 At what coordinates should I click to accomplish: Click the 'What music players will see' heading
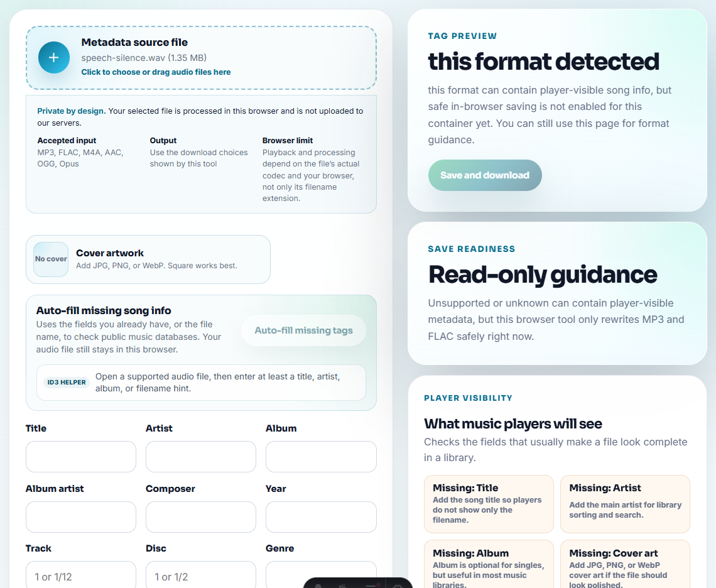pyautogui.click(x=513, y=424)
